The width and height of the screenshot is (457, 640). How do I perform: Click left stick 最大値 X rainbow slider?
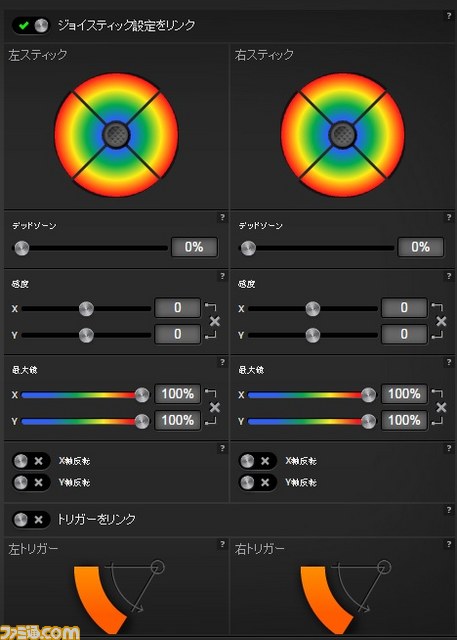[85, 395]
